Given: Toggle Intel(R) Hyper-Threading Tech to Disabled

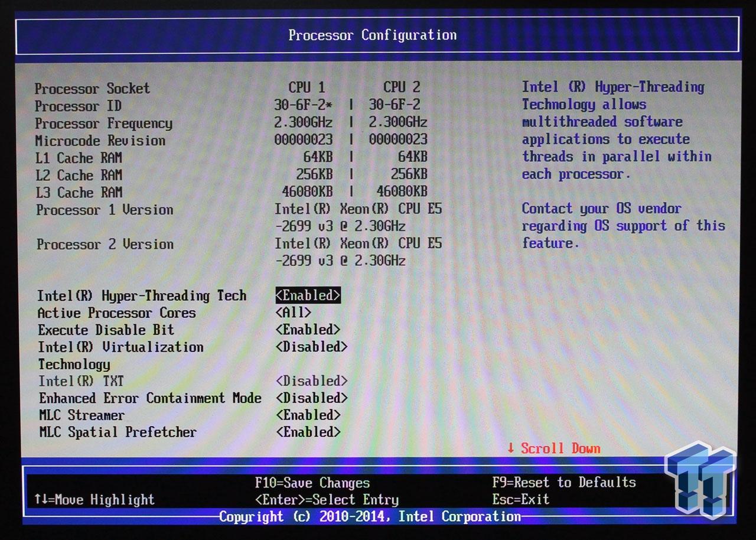Looking at the screenshot, I should 307,295.
